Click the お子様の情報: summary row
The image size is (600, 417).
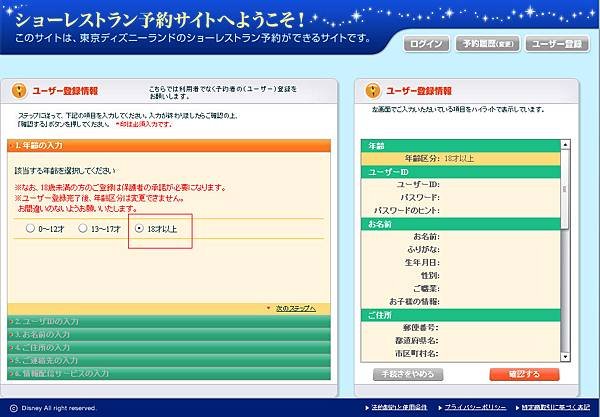461,302
